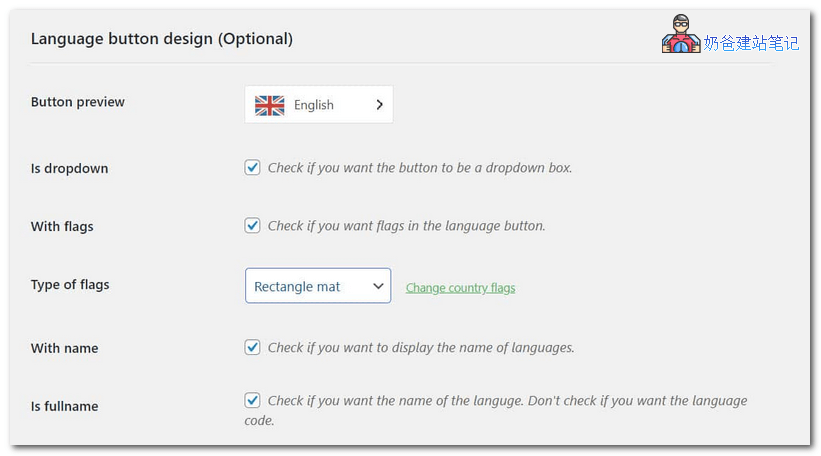The image size is (821, 456).
Task: Click the With flags field label
Action: point(62,227)
